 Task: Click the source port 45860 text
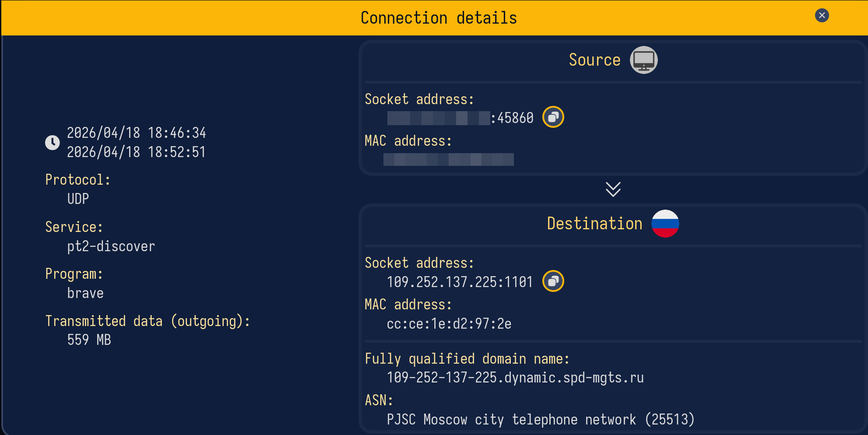[515, 118]
